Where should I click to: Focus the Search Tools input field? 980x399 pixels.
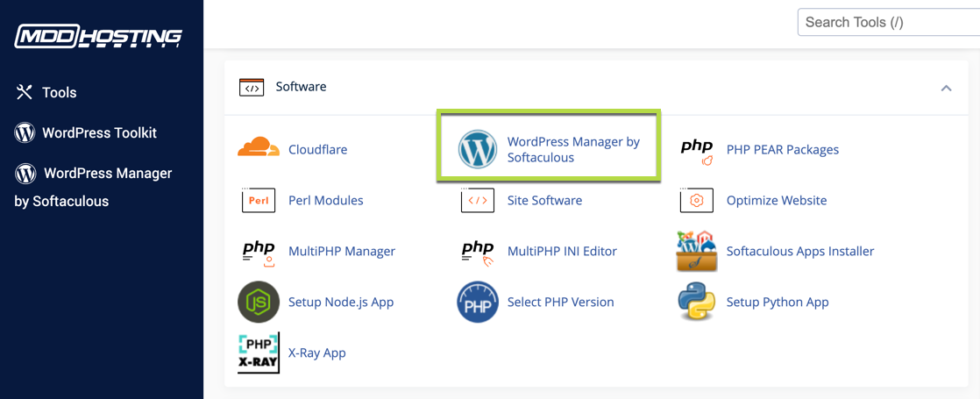[889, 23]
